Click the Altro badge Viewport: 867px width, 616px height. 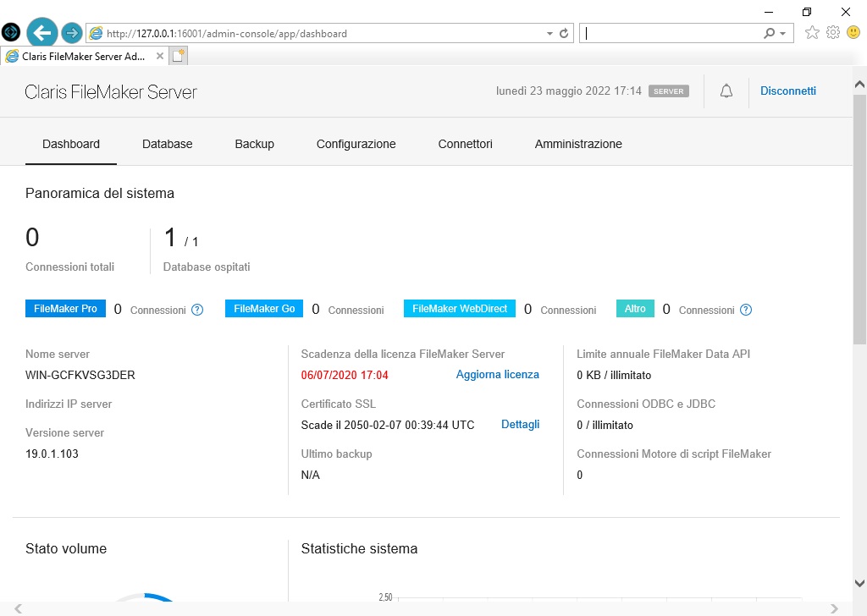pos(635,308)
